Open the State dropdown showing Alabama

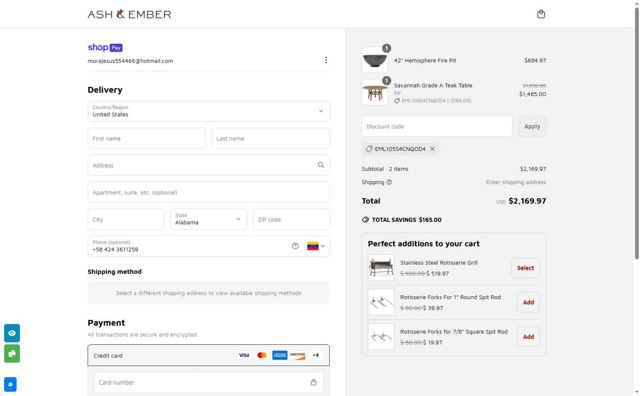209,219
